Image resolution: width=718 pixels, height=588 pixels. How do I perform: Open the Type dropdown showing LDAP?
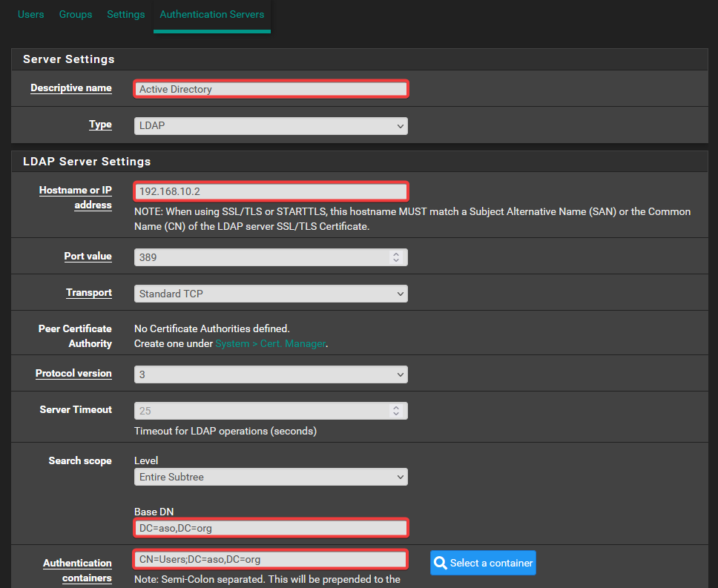[271, 126]
